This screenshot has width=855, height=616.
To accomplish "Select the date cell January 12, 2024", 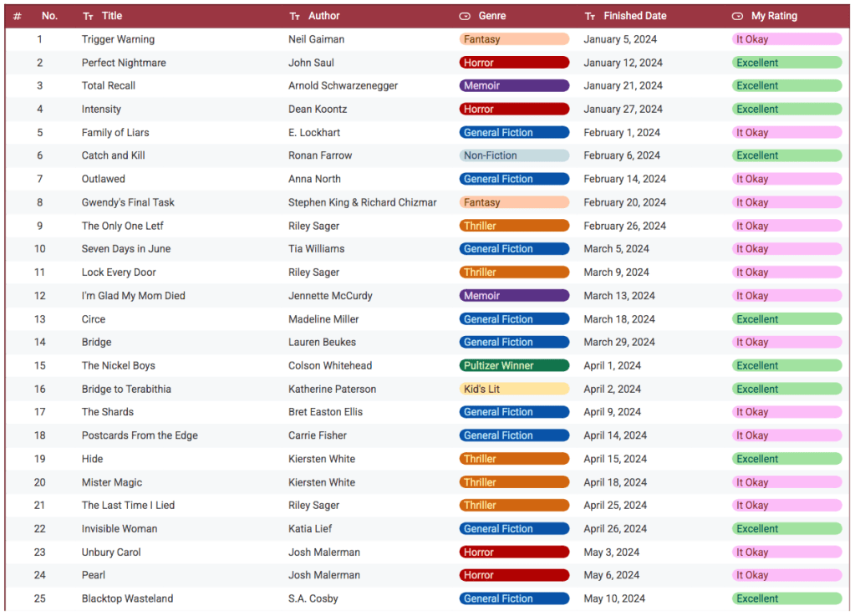I will point(623,63).
